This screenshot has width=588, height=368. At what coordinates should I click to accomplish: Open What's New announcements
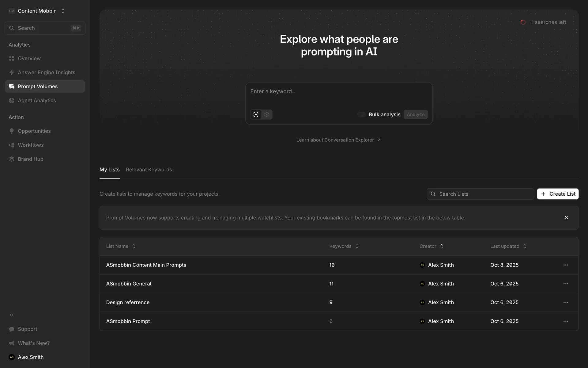pyautogui.click(x=33, y=343)
